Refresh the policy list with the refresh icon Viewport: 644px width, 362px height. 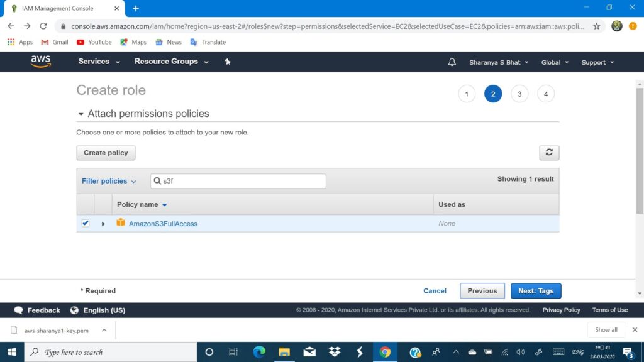coord(549,153)
